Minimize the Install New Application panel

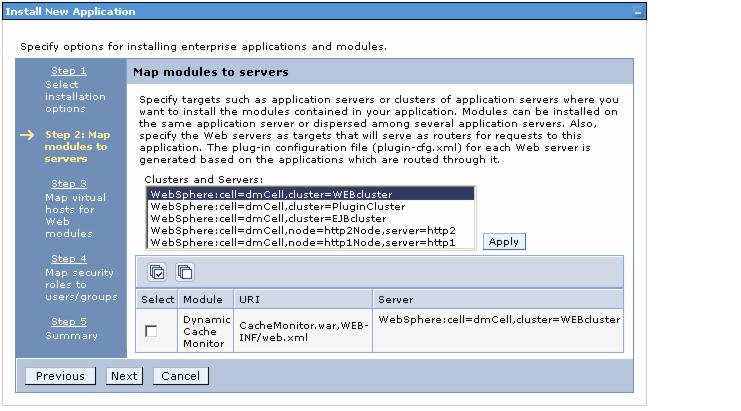(x=638, y=12)
